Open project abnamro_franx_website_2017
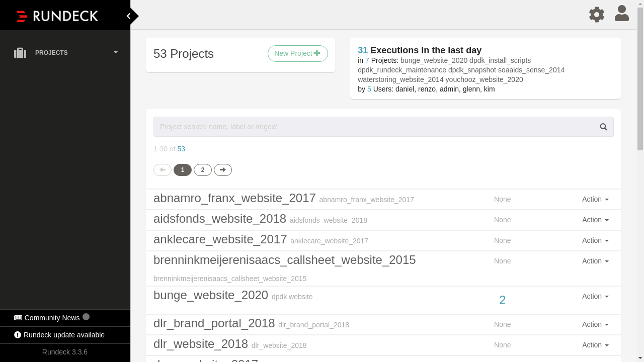This screenshot has height=362, width=644. click(x=234, y=198)
